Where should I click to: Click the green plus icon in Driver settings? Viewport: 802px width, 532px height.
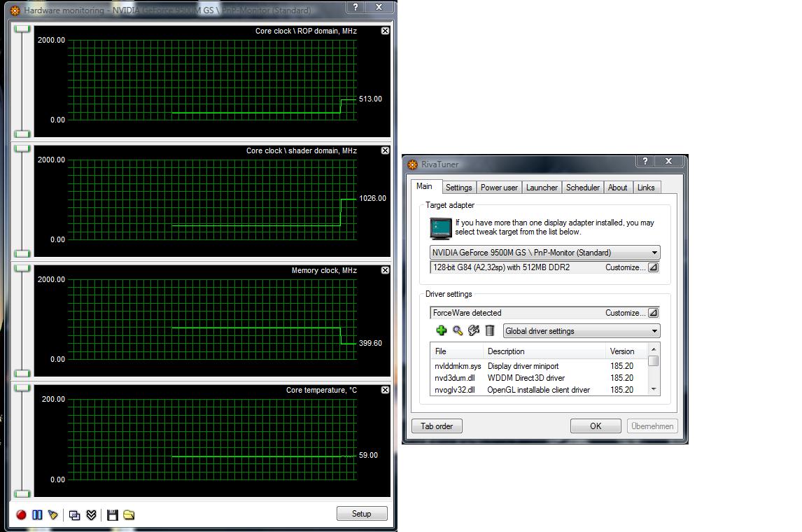[442, 331]
